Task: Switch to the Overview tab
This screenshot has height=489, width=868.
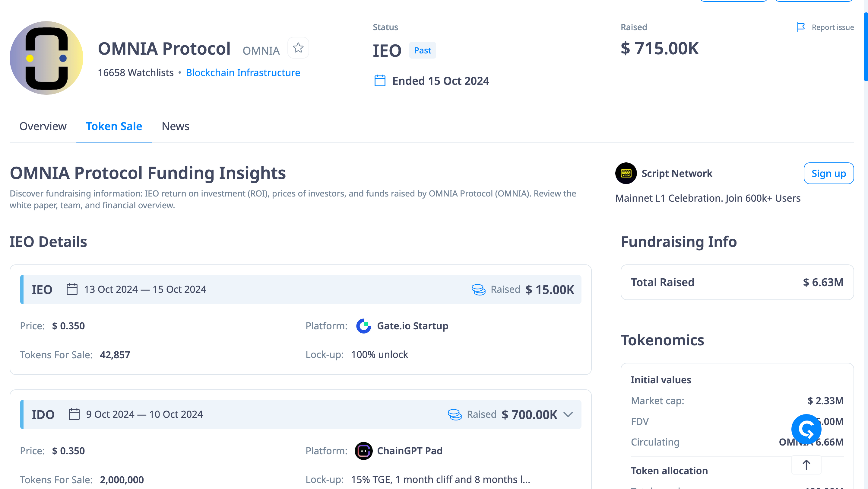Action: click(x=43, y=126)
